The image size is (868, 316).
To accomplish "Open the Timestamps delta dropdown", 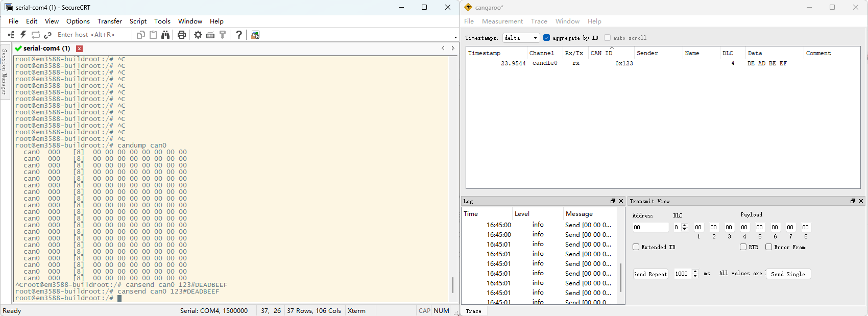I will tap(521, 38).
